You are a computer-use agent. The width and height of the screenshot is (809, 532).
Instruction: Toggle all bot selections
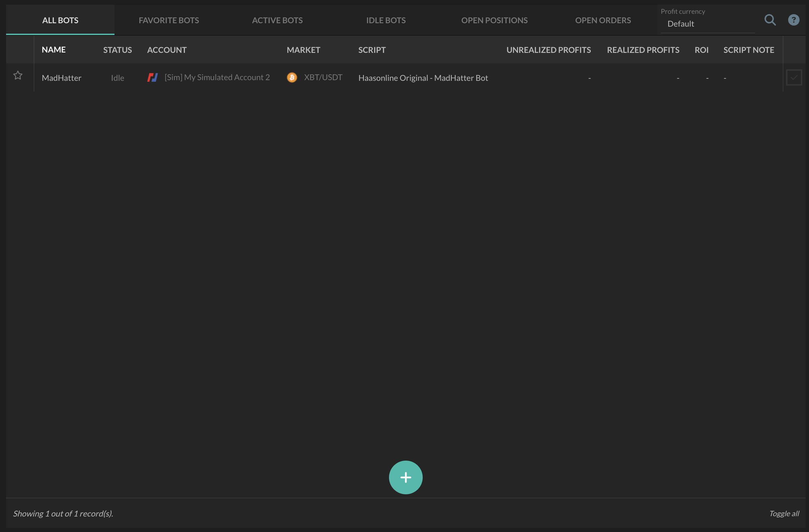(x=784, y=514)
